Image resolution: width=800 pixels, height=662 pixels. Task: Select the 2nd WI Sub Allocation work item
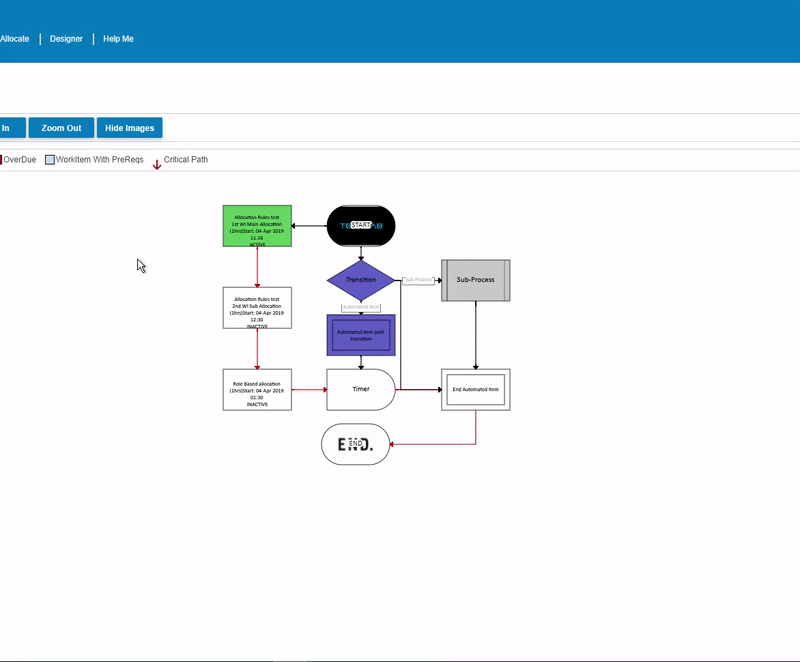click(x=257, y=308)
